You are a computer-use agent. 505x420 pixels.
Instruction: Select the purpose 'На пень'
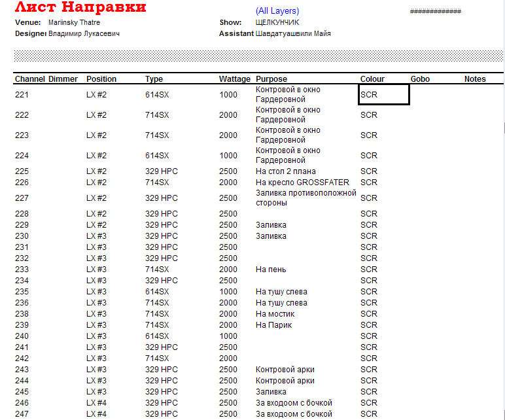[x=271, y=270]
